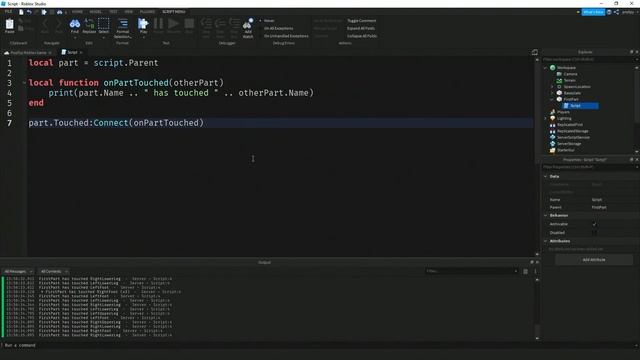This screenshot has width=640, height=360.
Task: Select On Unhandled Exceptions option
Action: click(x=284, y=36)
